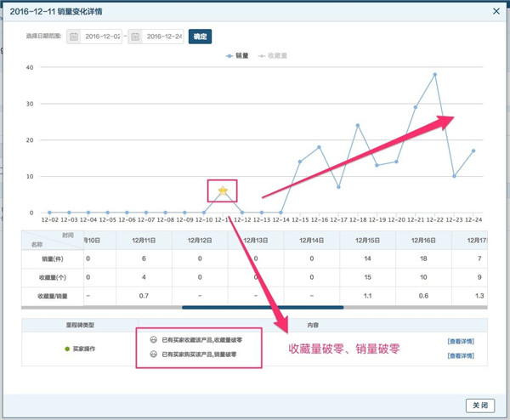Click the 关闭 button at the bottom
The image size is (510, 420).
pyautogui.click(x=480, y=404)
